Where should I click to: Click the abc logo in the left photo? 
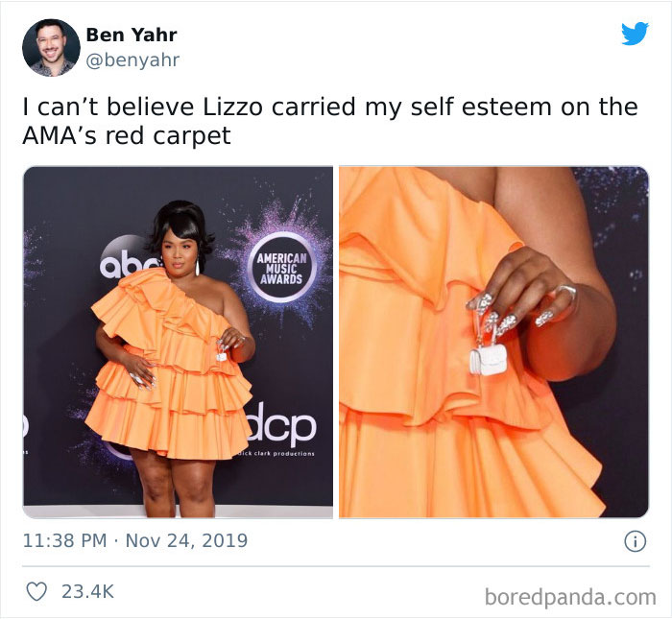coord(122,261)
